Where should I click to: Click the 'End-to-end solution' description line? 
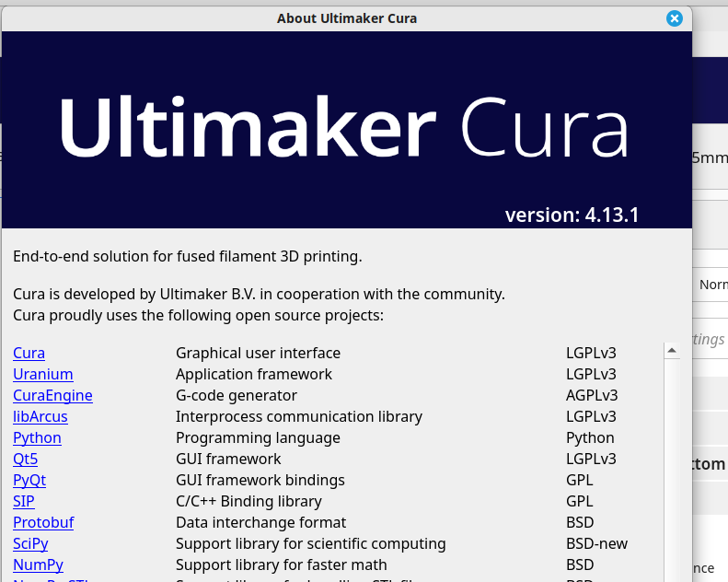click(187, 256)
